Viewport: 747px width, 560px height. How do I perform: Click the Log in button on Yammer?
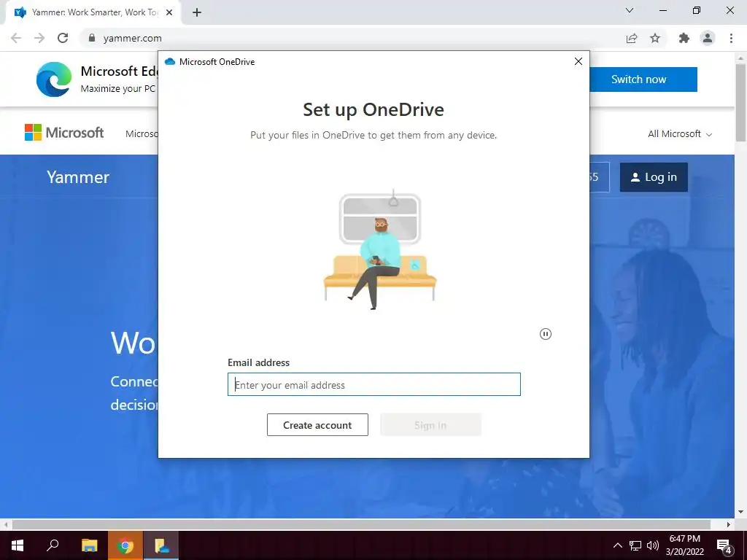coord(654,177)
